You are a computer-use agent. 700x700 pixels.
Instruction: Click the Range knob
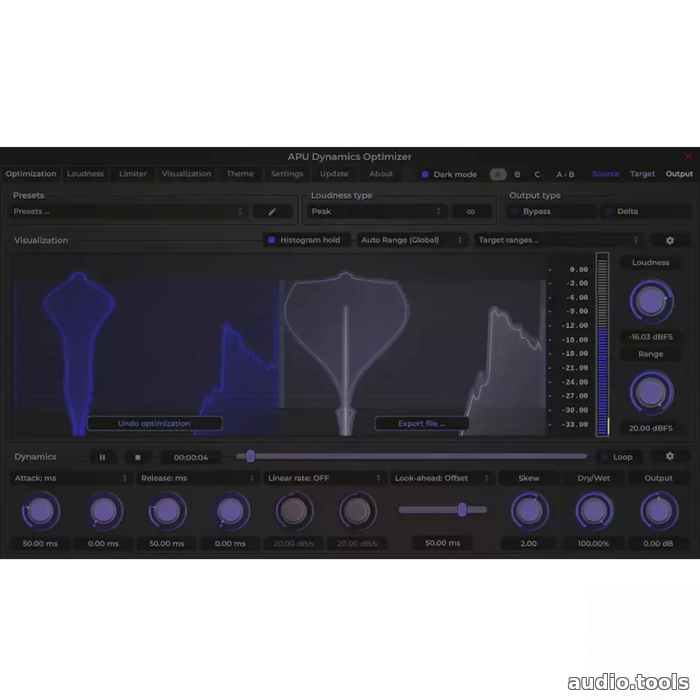tap(651, 392)
